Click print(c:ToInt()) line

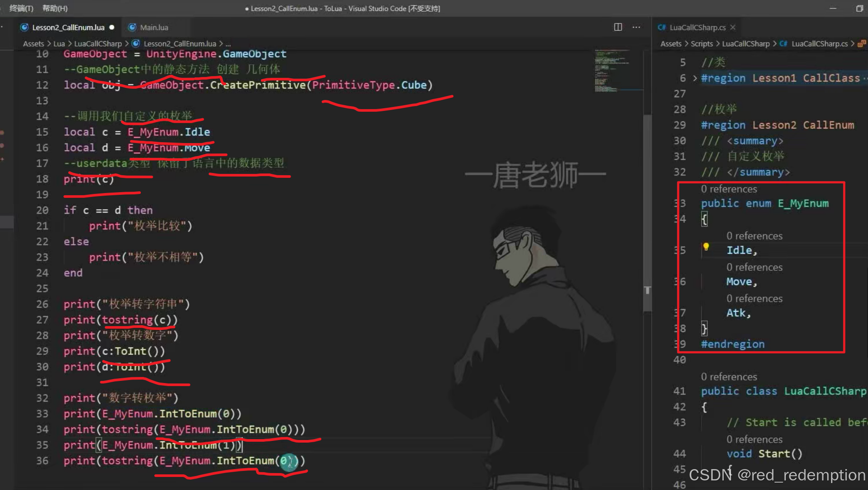tap(114, 351)
